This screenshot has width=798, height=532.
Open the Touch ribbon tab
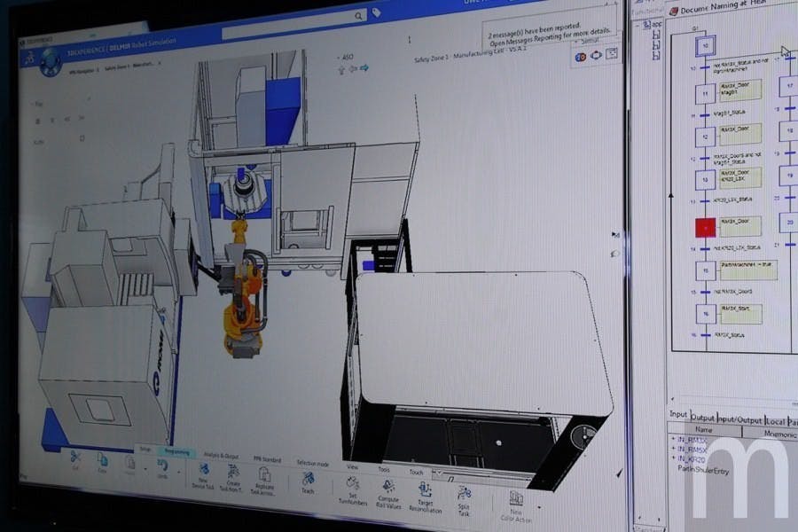[417, 473]
